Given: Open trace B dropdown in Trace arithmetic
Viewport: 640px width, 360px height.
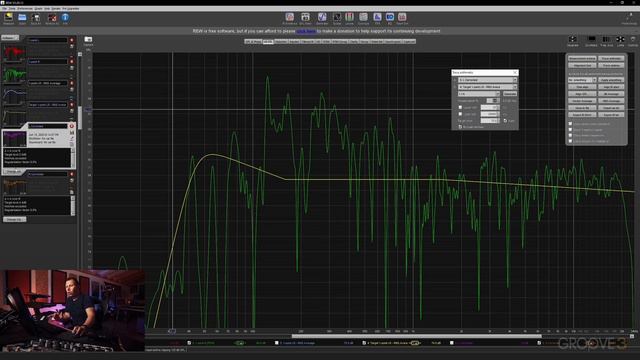Looking at the screenshot, I should (487, 87).
